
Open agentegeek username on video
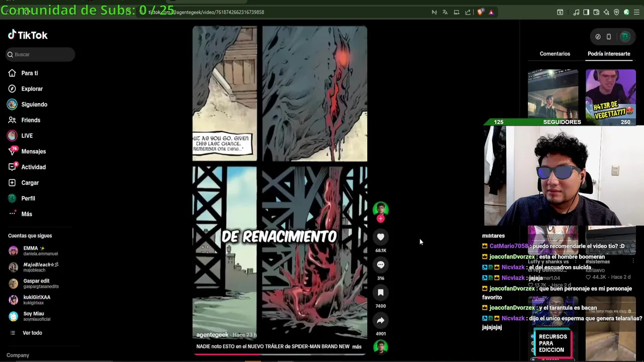[x=212, y=335]
